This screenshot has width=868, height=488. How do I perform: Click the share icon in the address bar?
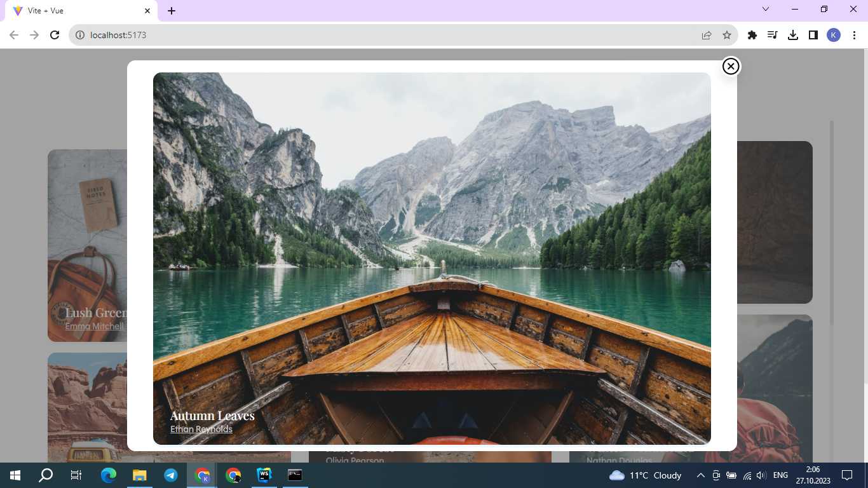tap(707, 35)
